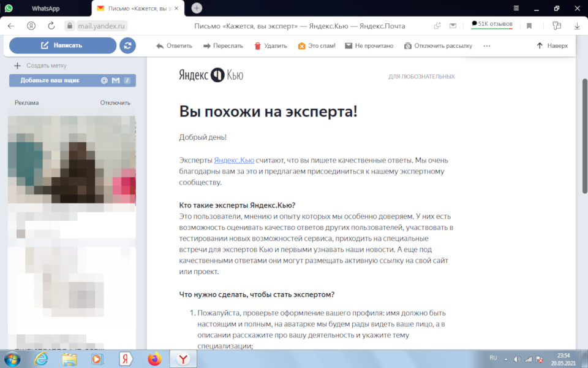This screenshot has height=368, width=588.
Task: Delete the letter with Удалить
Action: pos(271,46)
